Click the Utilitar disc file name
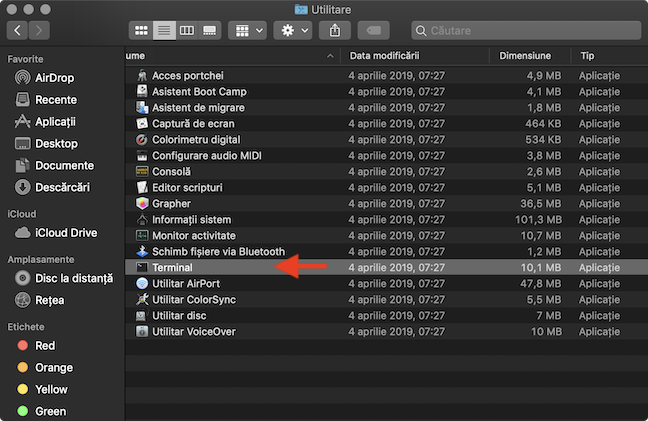The width and height of the screenshot is (648, 421). pos(179,316)
